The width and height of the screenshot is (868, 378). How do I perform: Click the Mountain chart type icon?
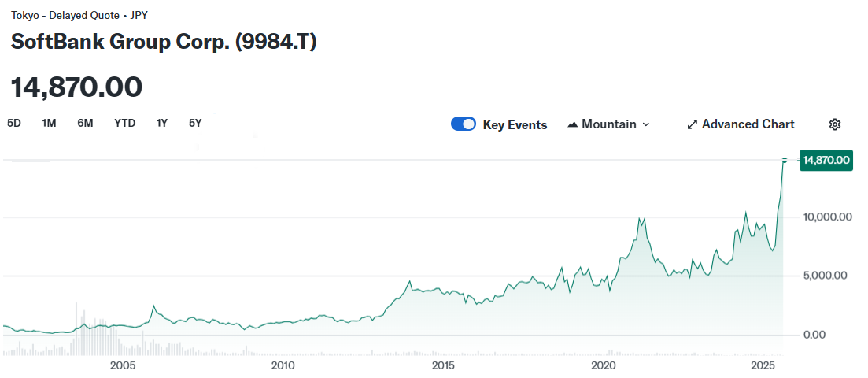(x=573, y=124)
